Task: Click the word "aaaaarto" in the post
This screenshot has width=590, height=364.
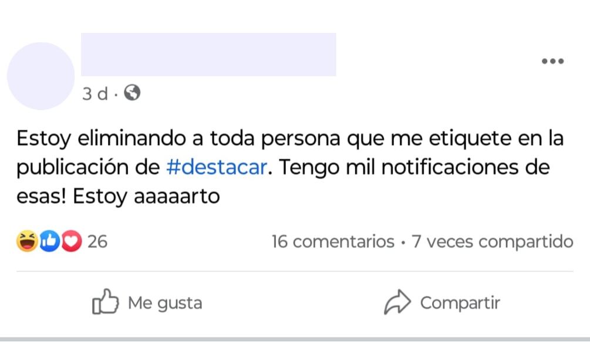Action: tap(177, 196)
